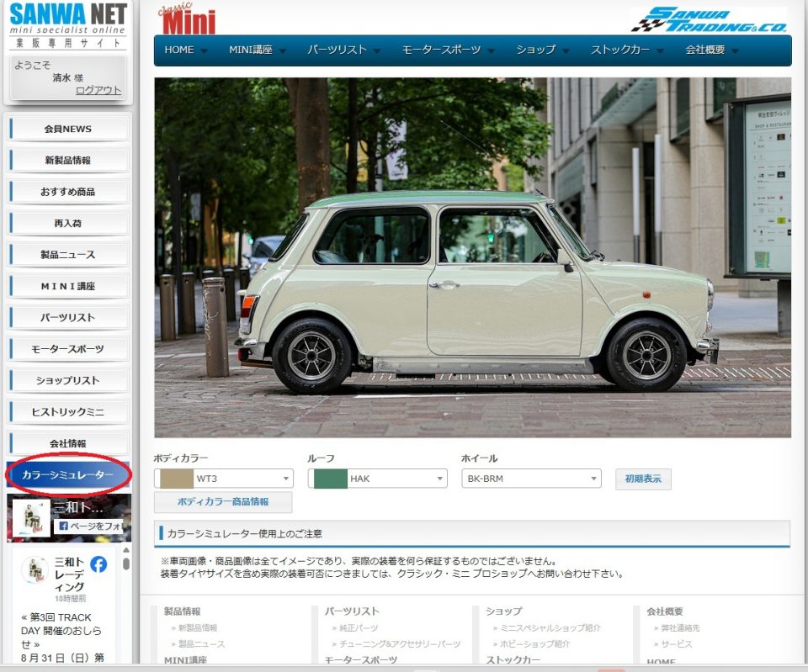The image size is (808, 672).
Task: Open ＭＩＮＩ講座 in the sidebar
Action: (67, 286)
